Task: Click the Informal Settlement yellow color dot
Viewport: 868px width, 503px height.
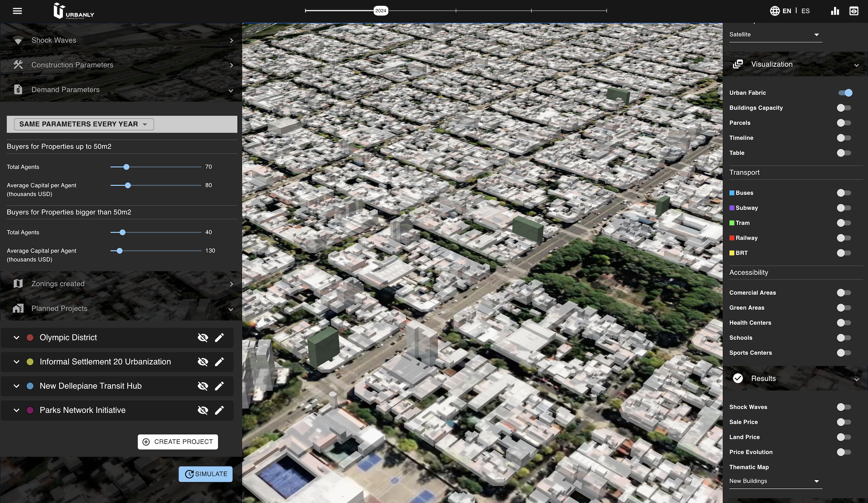Action: 30,362
